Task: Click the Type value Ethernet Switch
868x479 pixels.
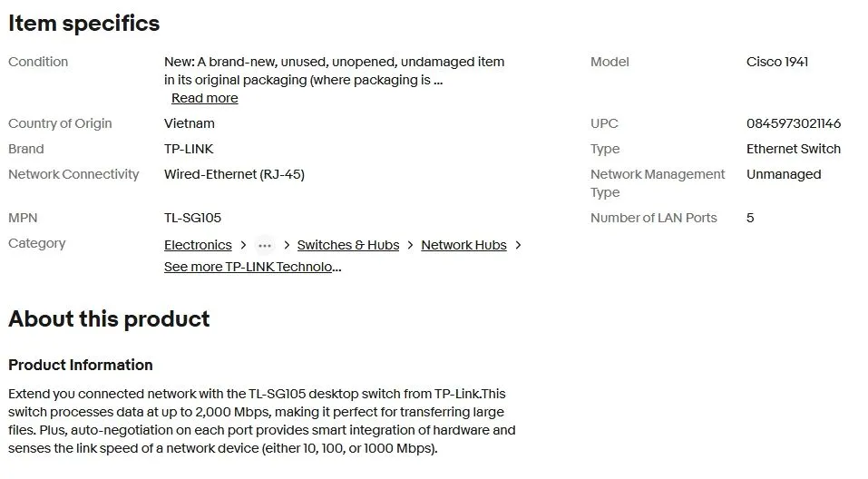Action: point(794,149)
